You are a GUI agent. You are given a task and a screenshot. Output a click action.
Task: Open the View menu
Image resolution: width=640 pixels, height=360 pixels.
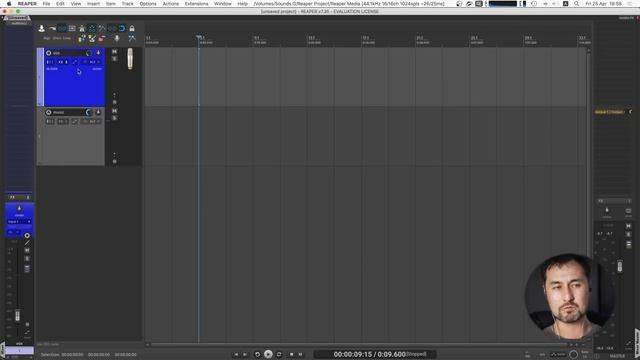pos(76,4)
